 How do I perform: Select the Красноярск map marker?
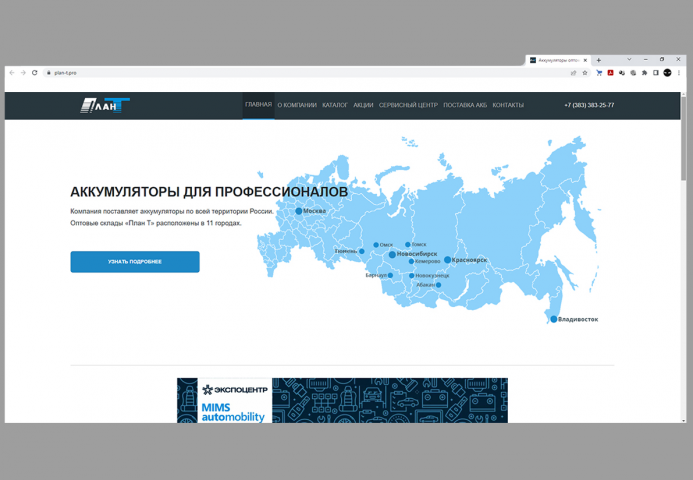click(x=447, y=260)
